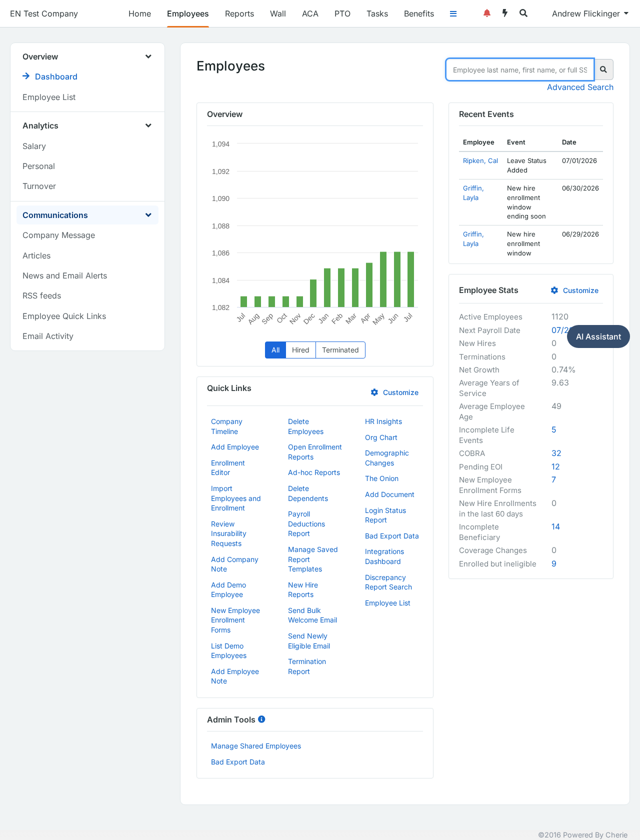Viewport: 640px width, 840px height.
Task: Open the Benefits tab
Action: pos(419,13)
